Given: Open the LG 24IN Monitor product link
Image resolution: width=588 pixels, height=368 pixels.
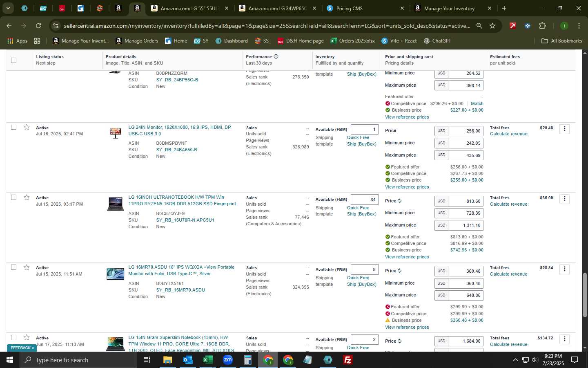Looking at the screenshot, I should [180, 130].
